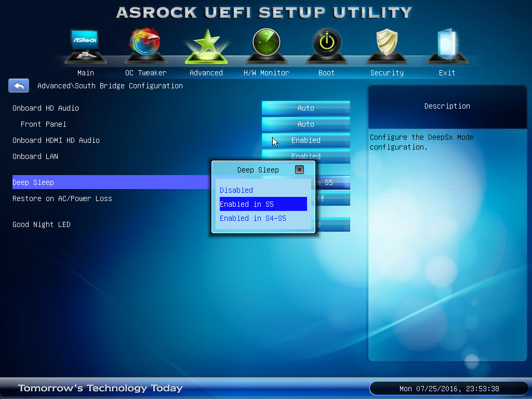
Task: Click the Description panel header
Action: click(x=447, y=106)
